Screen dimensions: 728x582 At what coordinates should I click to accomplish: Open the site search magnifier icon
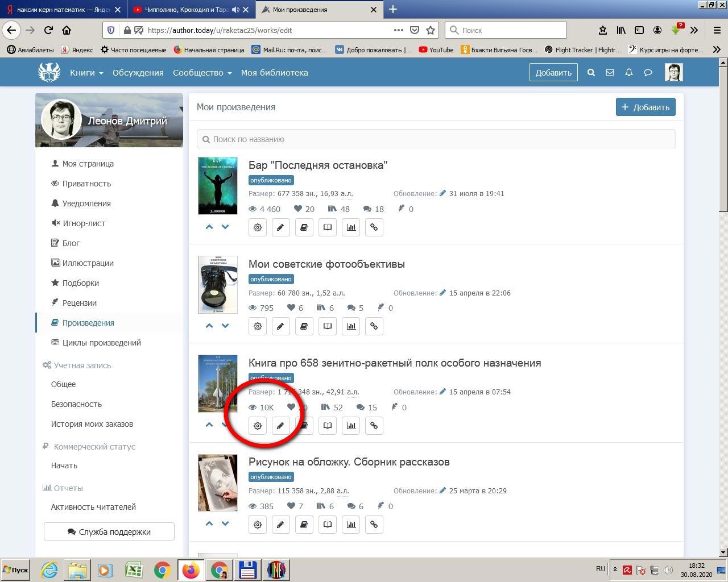click(591, 73)
